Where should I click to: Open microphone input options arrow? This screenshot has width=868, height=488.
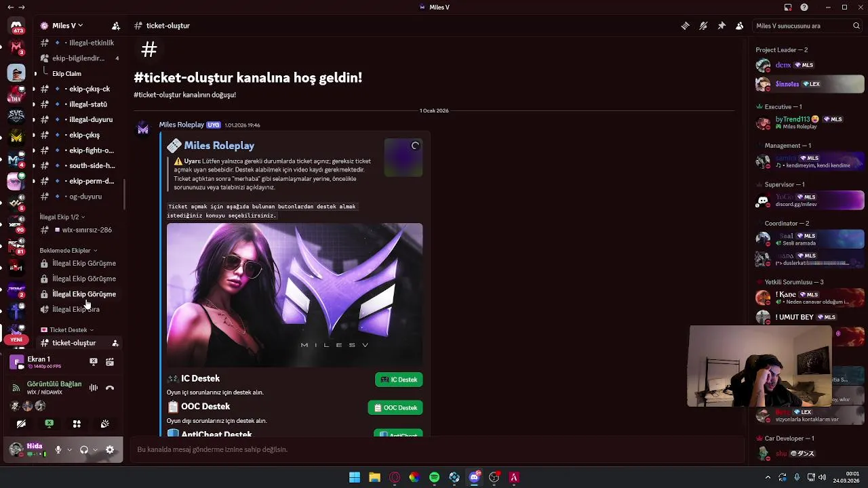coord(69,449)
